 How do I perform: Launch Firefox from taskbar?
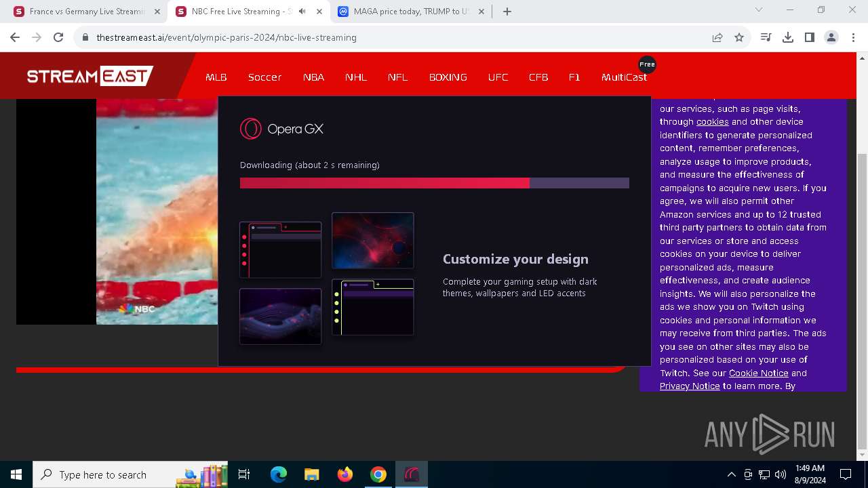tap(345, 474)
